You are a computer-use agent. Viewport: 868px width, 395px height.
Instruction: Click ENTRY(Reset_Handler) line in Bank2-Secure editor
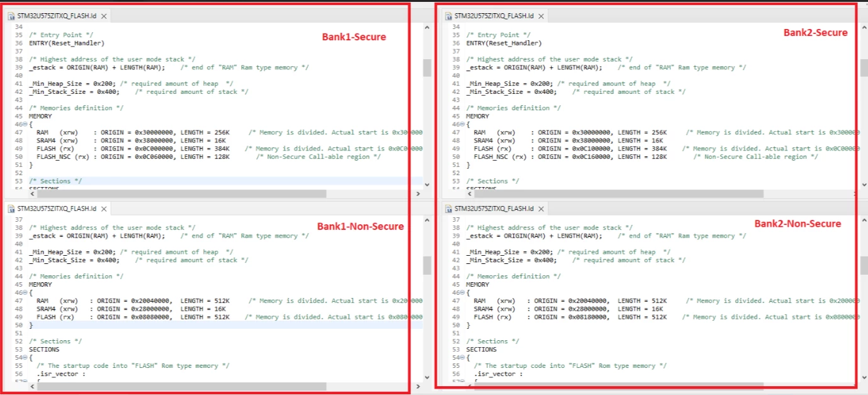pos(504,43)
